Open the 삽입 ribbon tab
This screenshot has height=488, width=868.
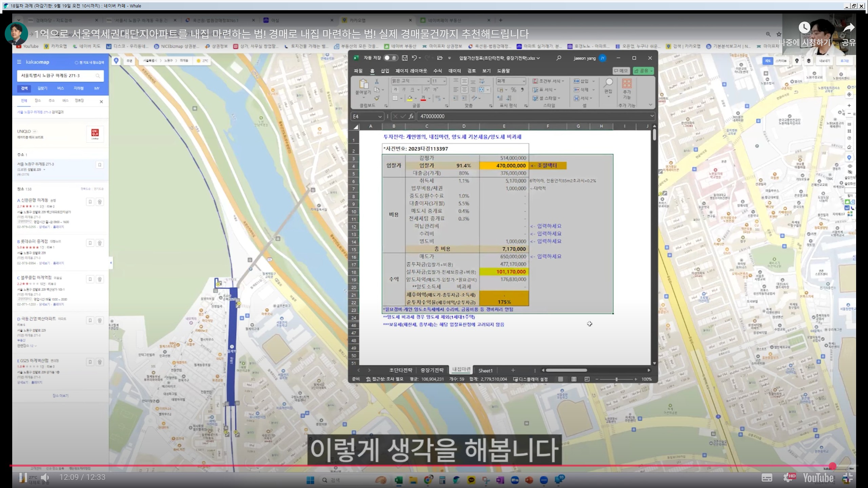pyautogui.click(x=385, y=71)
